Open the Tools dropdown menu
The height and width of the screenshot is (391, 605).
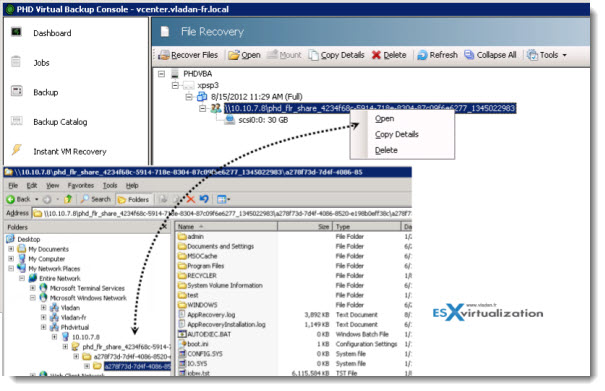pos(547,55)
